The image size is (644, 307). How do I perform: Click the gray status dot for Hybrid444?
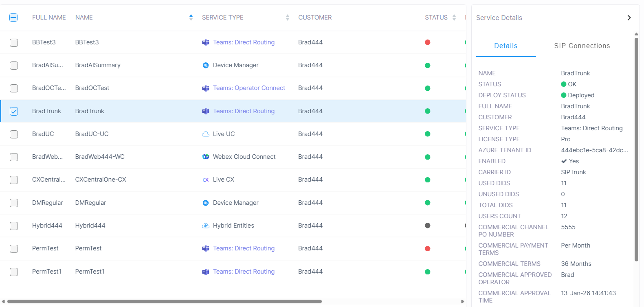(427, 226)
